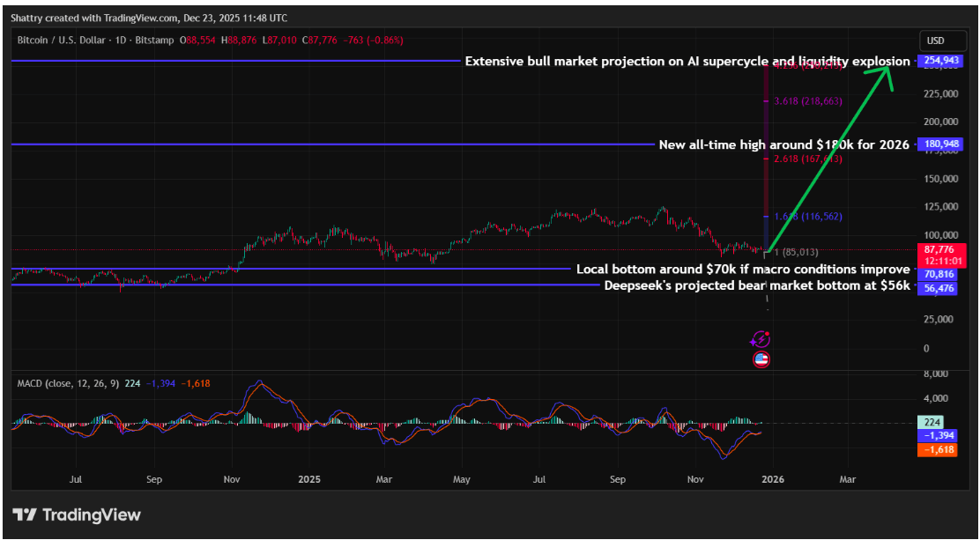
Task: Open the USD currency selector
Action: click(935, 41)
